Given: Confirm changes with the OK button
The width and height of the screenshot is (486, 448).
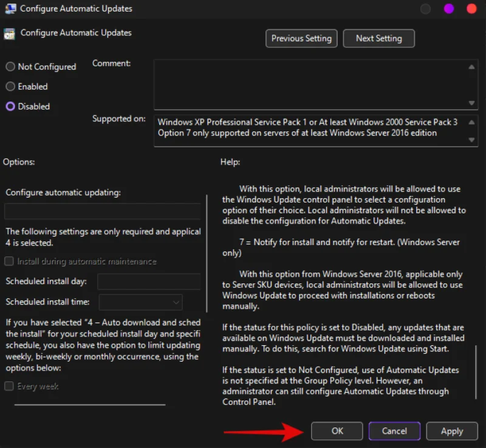Looking at the screenshot, I should coord(337,431).
